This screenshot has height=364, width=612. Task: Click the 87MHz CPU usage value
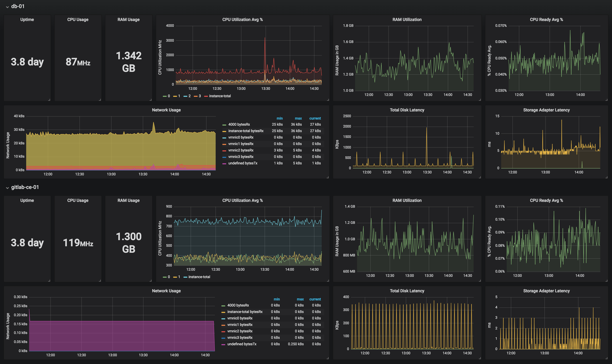point(78,62)
